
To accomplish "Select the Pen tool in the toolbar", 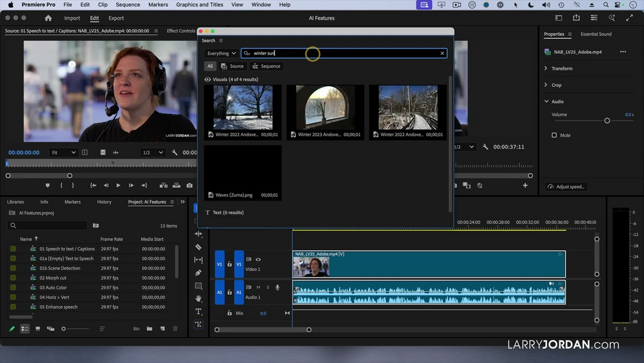I will coord(199,273).
